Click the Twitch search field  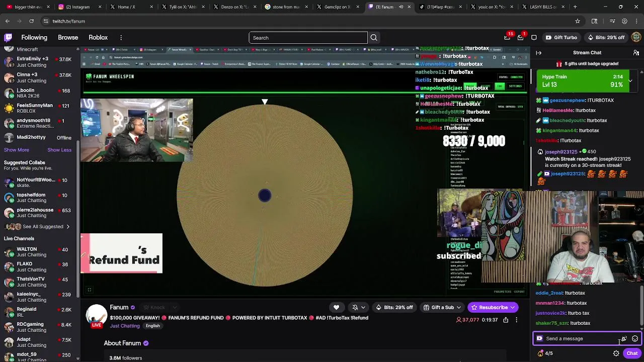click(x=308, y=38)
